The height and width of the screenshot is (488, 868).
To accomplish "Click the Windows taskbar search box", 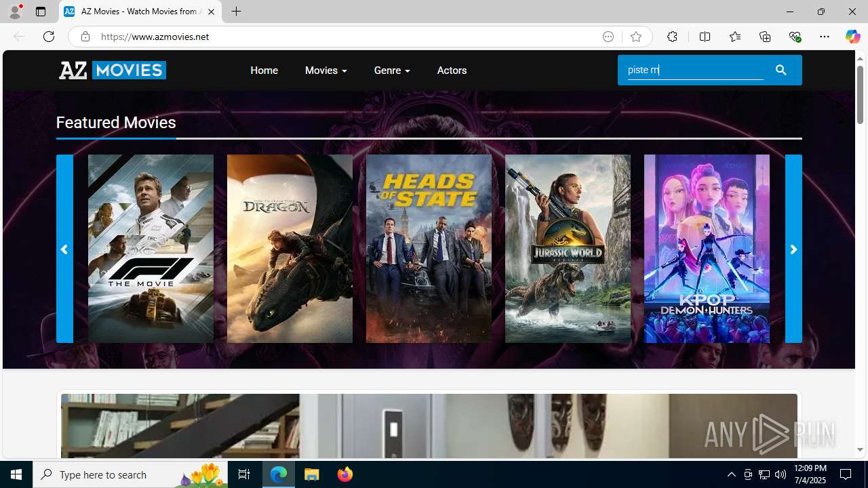I will coord(130,474).
